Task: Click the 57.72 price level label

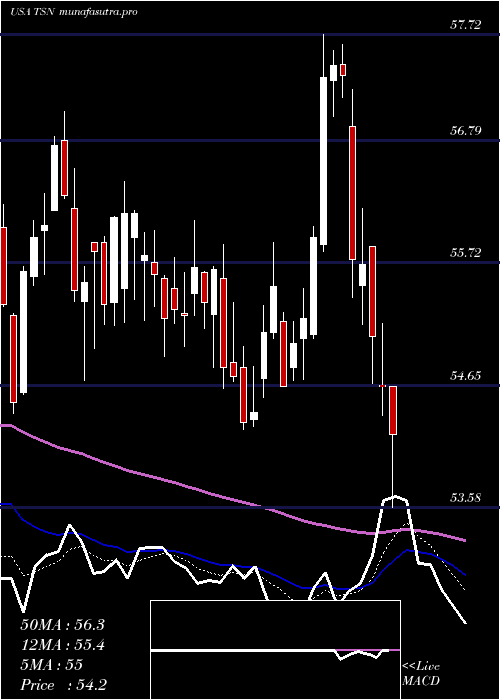Action: click(466, 25)
